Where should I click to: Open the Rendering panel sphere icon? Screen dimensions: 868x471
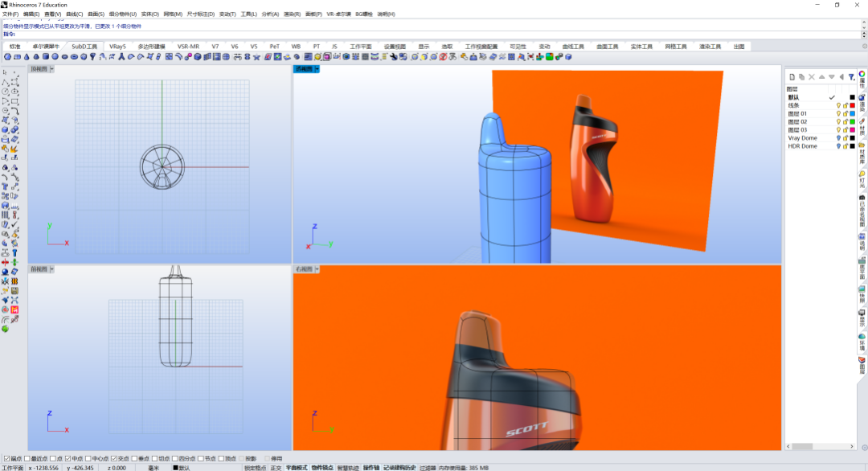pos(862,98)
